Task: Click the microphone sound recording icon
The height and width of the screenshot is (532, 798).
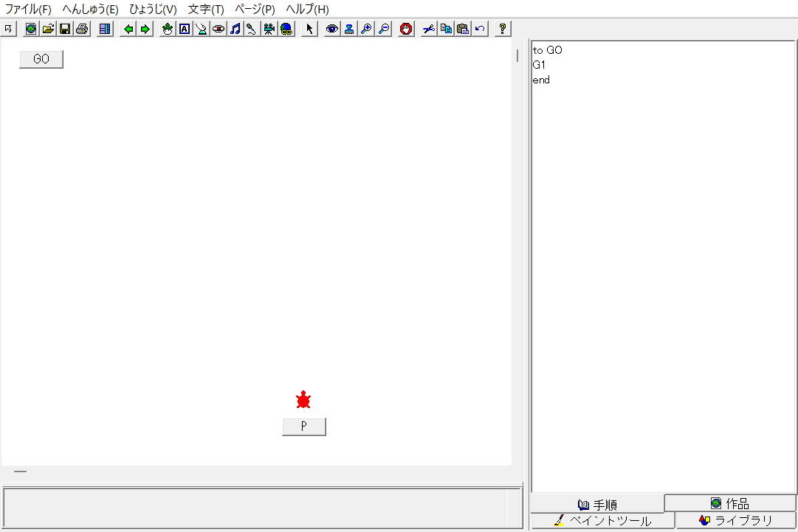Action: 252,29
